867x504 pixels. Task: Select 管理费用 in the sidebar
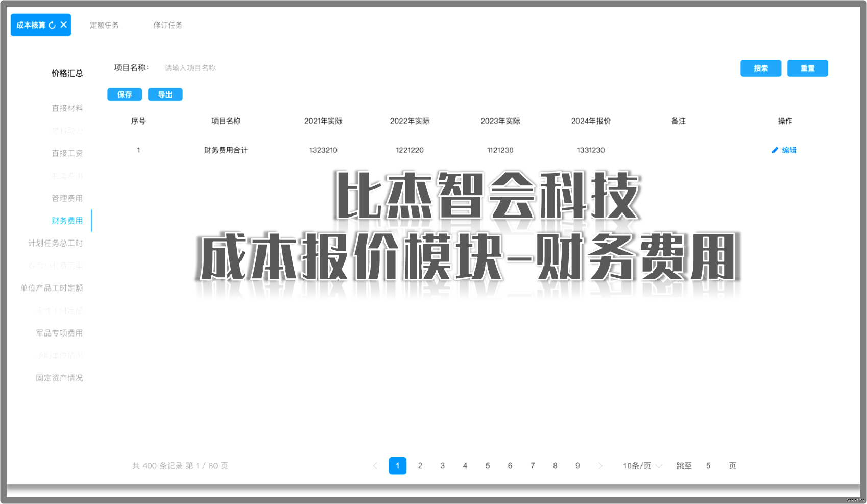(67, 198)
